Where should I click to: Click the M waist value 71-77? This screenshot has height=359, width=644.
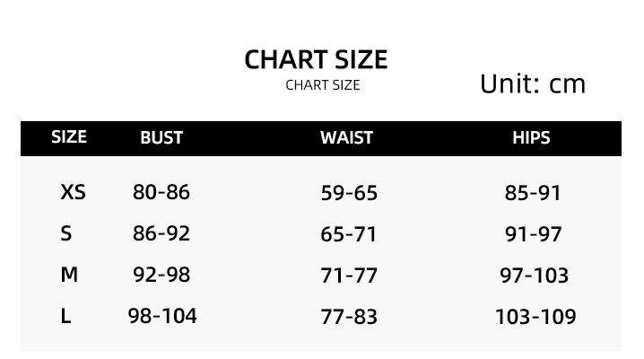(349, 276)
